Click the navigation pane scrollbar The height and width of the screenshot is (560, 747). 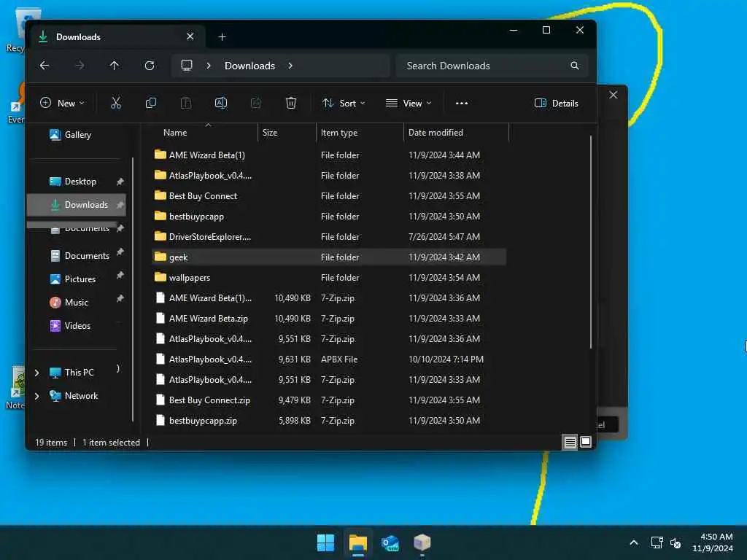[x=133, y=289]
